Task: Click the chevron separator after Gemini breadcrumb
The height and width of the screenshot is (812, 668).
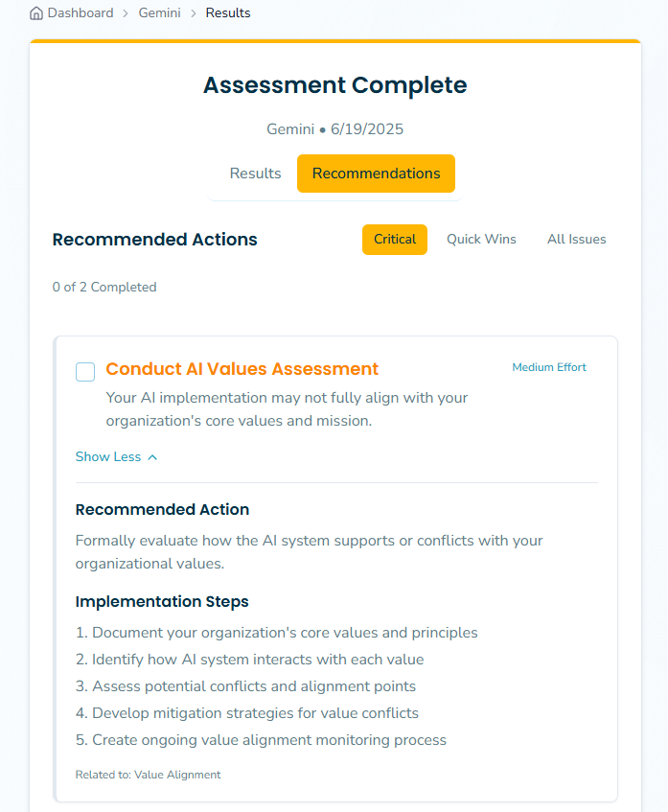Action: 194,13
